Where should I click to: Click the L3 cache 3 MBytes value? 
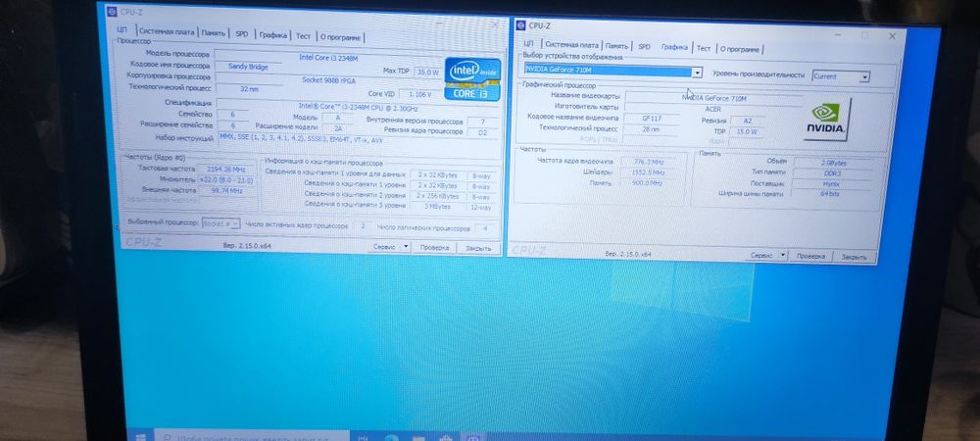(437, 206)
